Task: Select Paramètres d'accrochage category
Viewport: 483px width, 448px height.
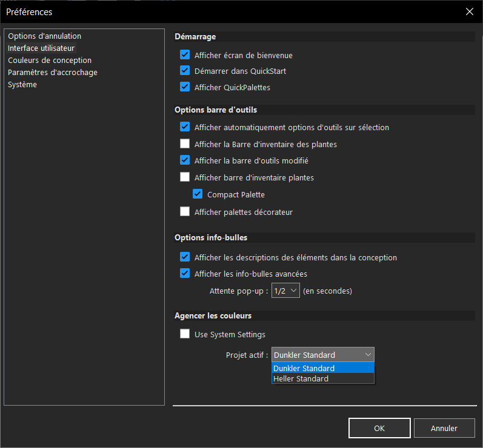Action: [x=53, y=72]
